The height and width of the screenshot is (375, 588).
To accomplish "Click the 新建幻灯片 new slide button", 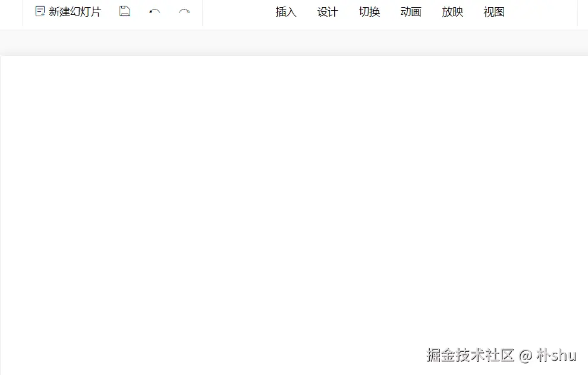I will click(x=68, y=12).
